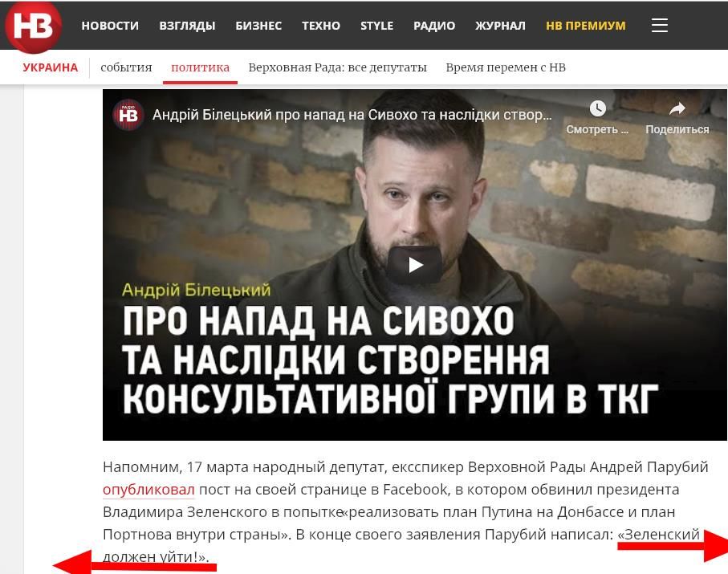Click the red НВ site logo

(33, 26)
